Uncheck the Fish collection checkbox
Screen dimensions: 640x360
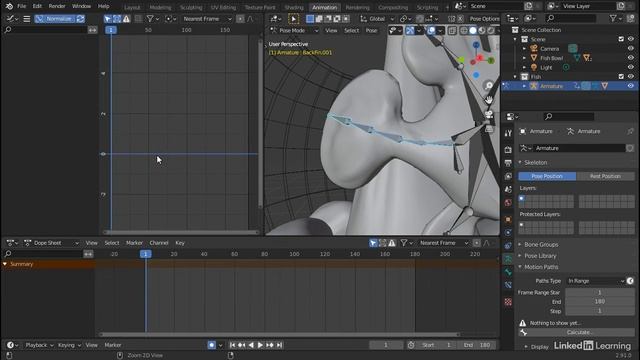[621, 76]
